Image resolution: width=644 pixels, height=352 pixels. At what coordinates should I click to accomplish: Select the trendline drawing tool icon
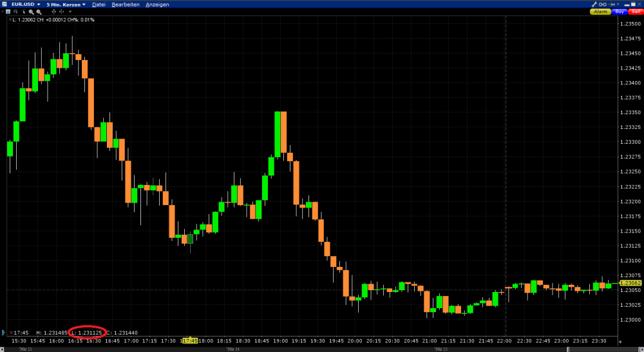23,12
